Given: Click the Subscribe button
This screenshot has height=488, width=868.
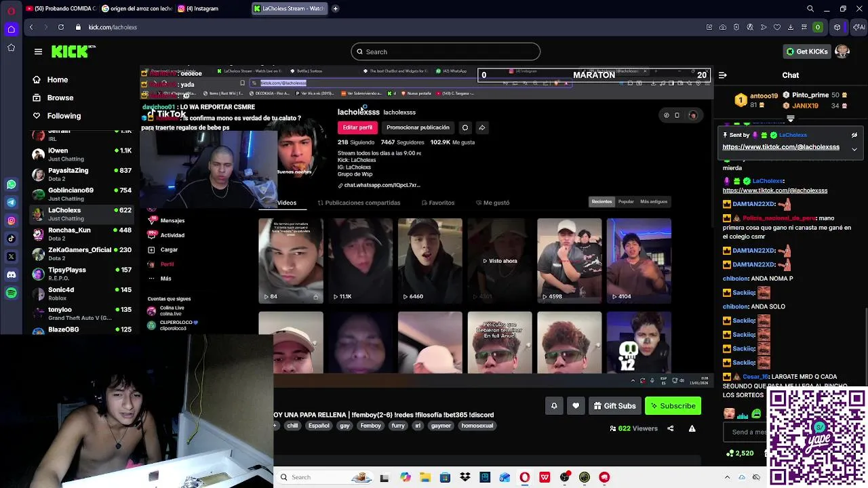Looking at the screenshot, I should click(x=673, y=406).
